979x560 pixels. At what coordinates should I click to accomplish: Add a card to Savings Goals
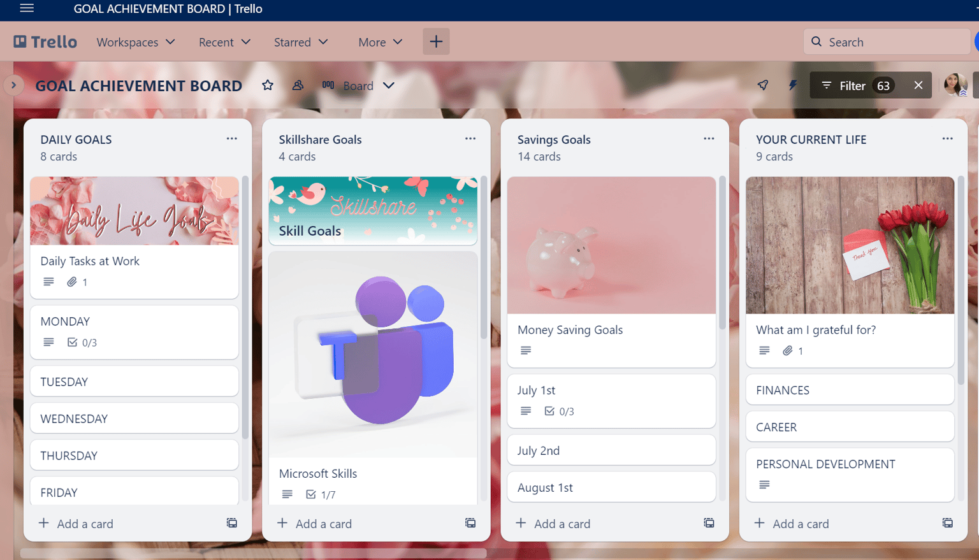(x=553, y=524)
